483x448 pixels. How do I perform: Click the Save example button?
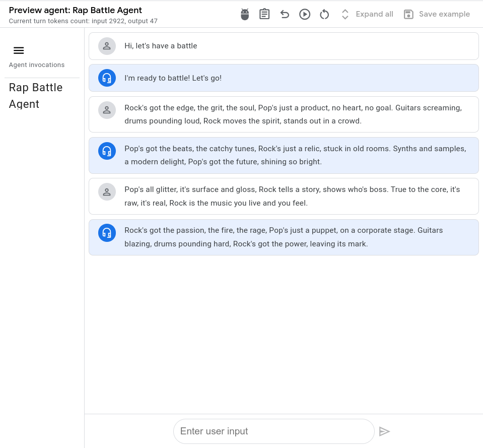437,14
